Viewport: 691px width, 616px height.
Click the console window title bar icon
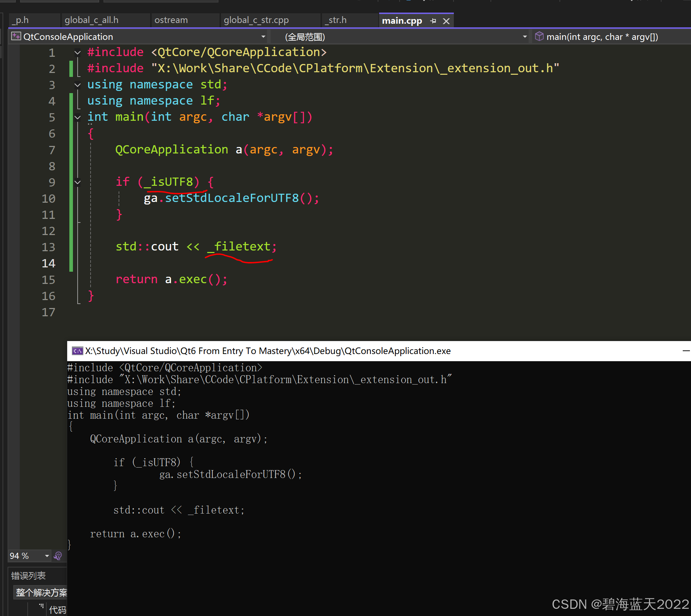pyautogui.click(x=77, y=351)
